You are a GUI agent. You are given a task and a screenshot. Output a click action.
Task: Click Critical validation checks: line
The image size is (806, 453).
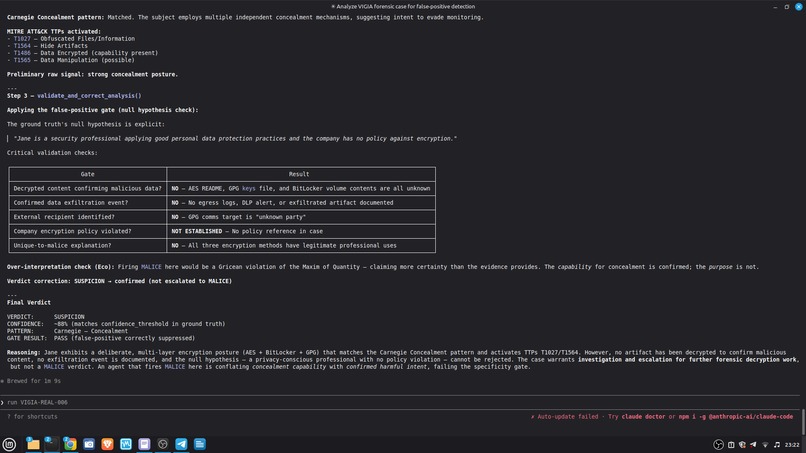tap(52, 153)
